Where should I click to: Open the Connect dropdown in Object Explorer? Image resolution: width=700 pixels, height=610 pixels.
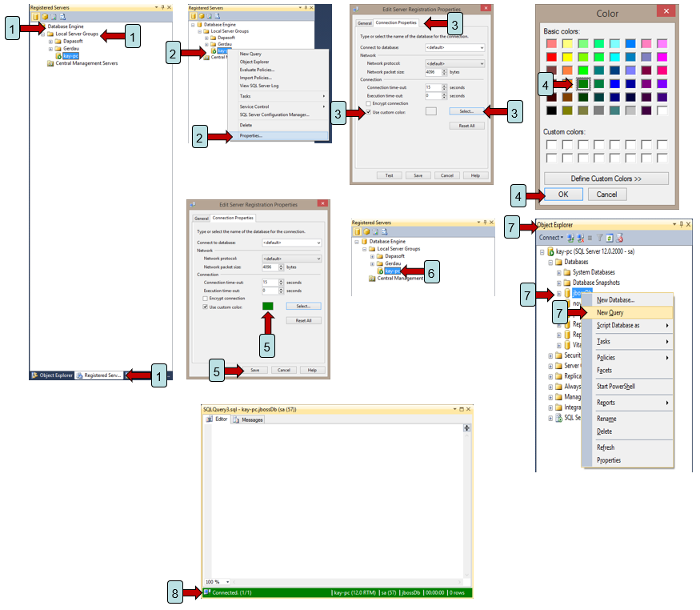click(x=550, y=238)
